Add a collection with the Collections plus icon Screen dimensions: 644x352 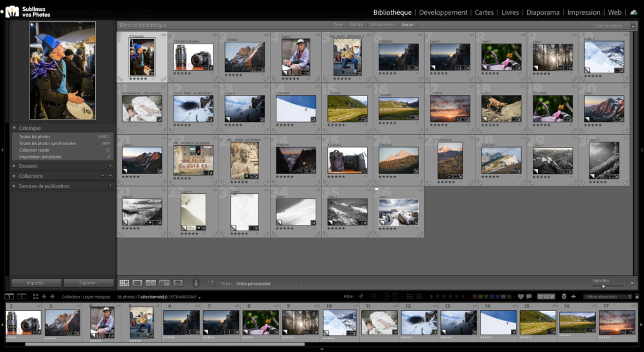(x=110, y=176)
